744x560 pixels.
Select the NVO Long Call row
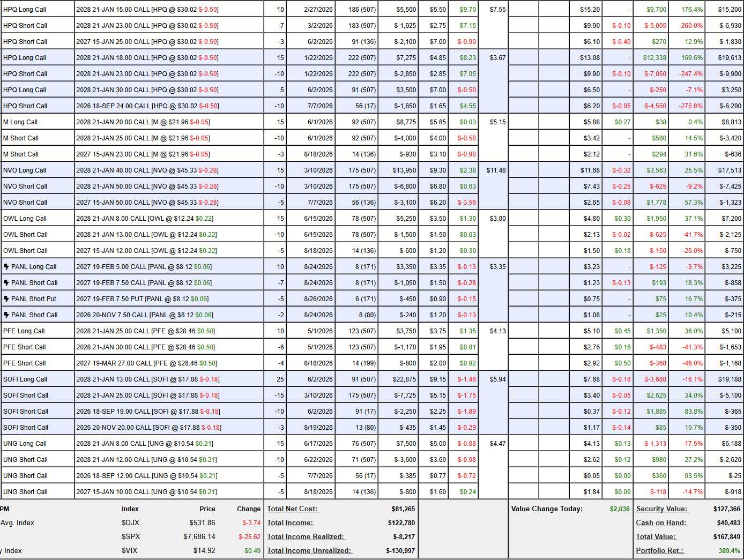point(372,170)
